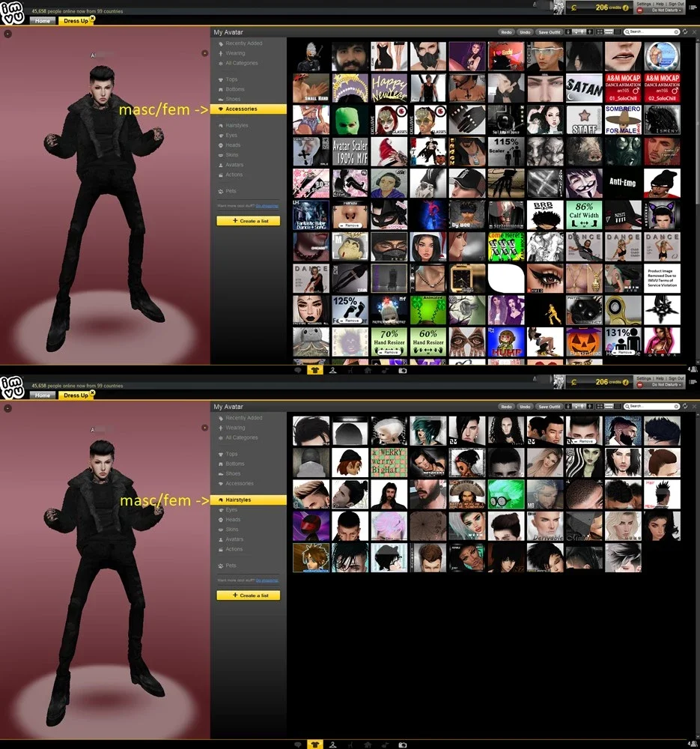The width and height of the screenshot is (700, 749).
Task: Clear the search field in Accessories window
Action: tap(676, 32)
